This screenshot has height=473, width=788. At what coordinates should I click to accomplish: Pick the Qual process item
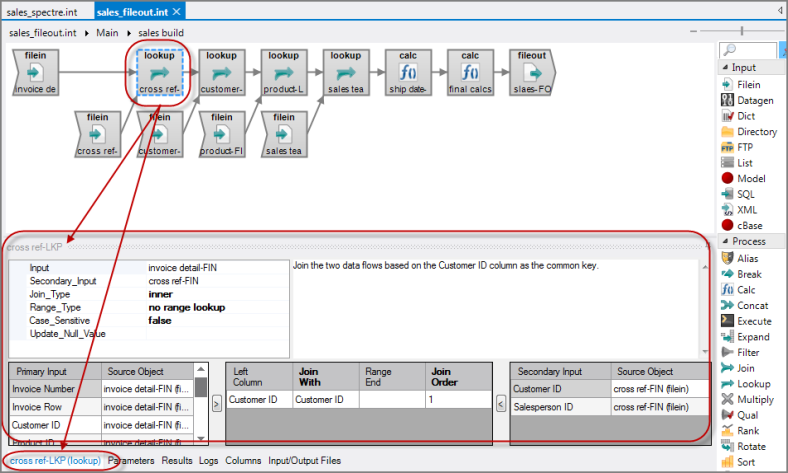click(740, 415)
